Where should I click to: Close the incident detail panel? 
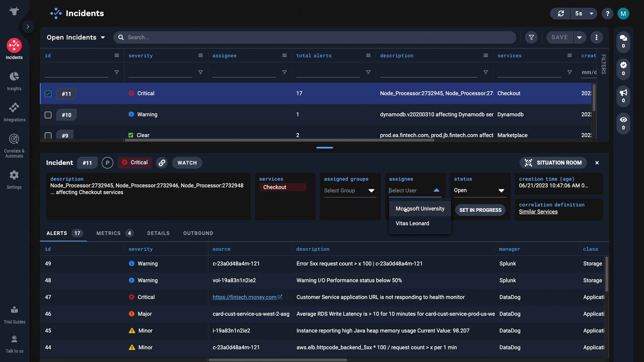pos(597,163)
